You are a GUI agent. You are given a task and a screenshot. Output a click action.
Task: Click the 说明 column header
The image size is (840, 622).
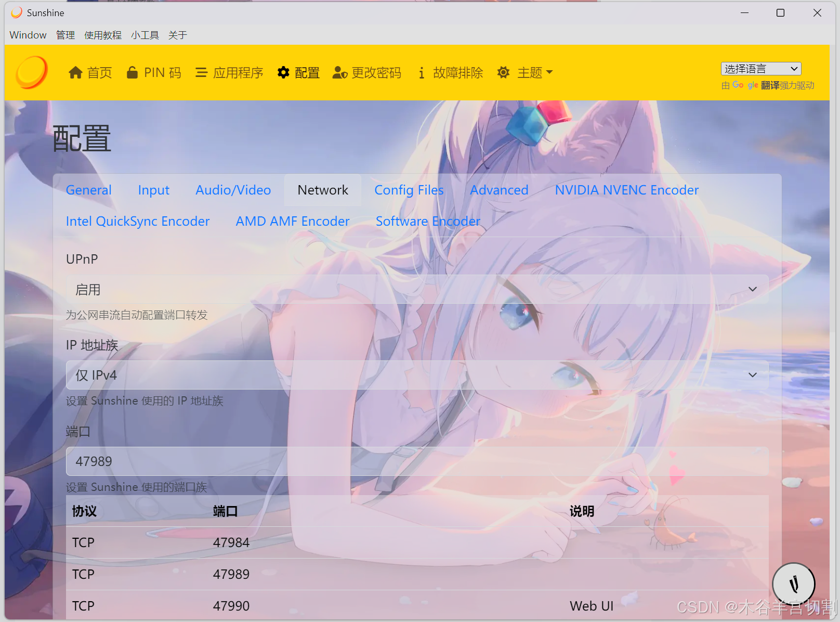[x=582, y=511]
